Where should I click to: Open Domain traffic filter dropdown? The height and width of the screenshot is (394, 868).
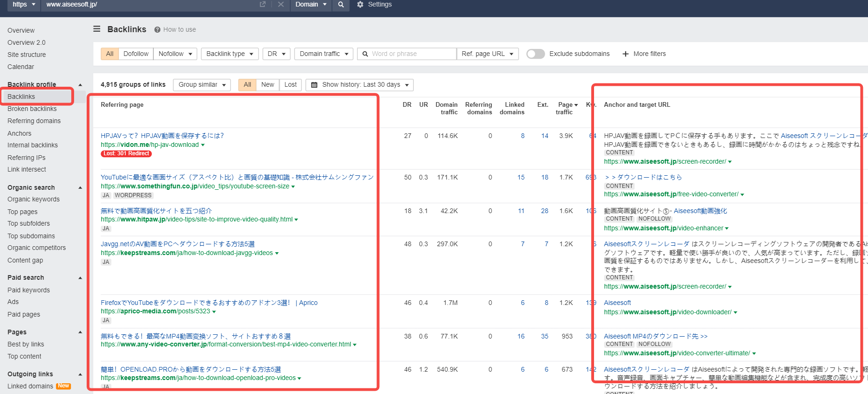point(324,54)
